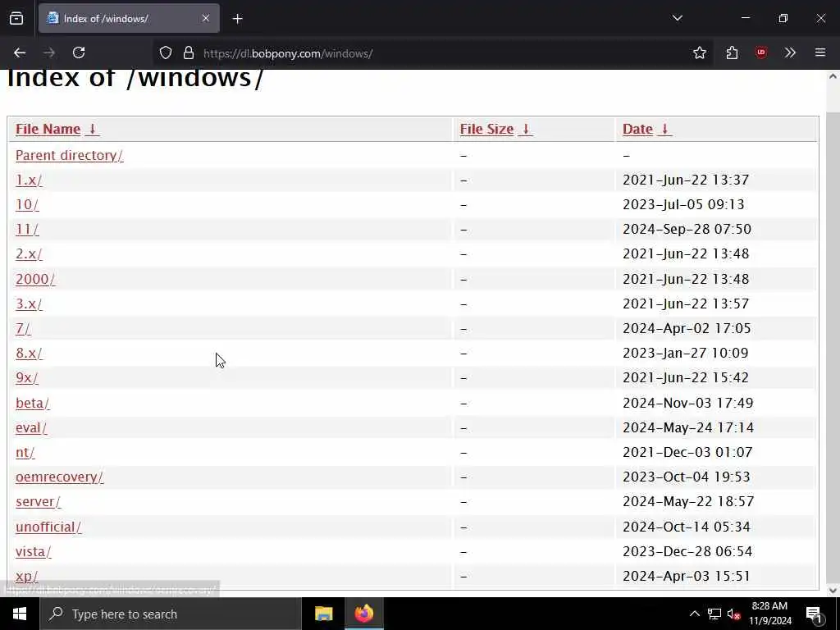Viewport: 840px width, 630px height.
Task: Open the Windows Start menu
Action: 20,614
